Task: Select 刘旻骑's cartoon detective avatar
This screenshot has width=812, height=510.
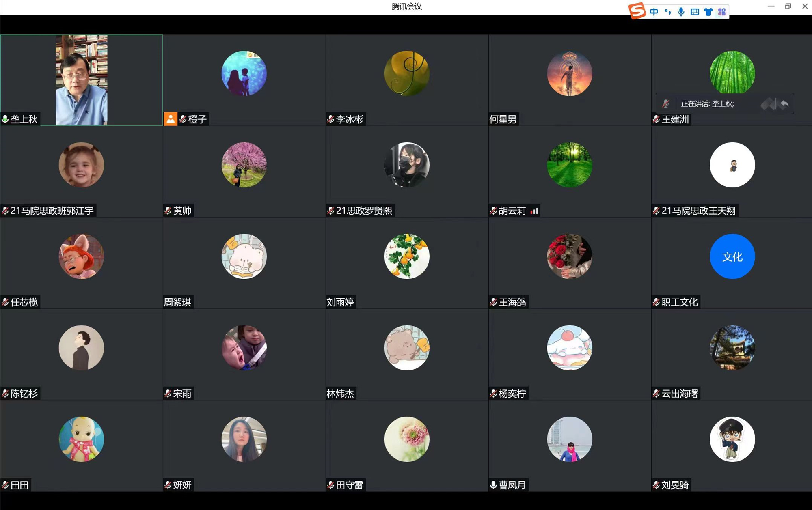Action: pos(732,439)
